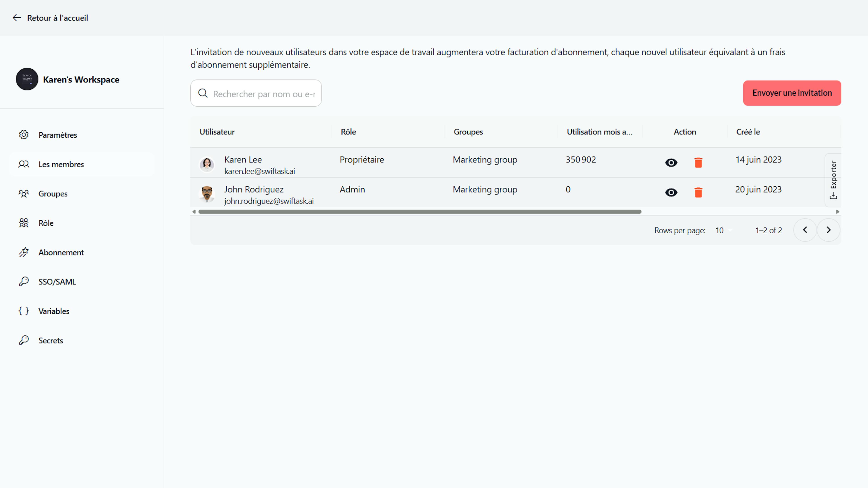This screenshot has height=488, width=868.
Task: Toggle visibility of John Rodriguez's row
Action: pyautogui.click(x=671, y=192)
